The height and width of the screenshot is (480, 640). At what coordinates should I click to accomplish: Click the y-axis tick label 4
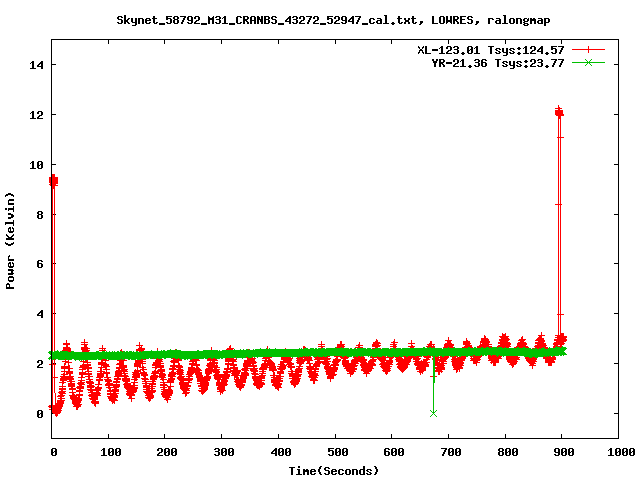point(40,314)
